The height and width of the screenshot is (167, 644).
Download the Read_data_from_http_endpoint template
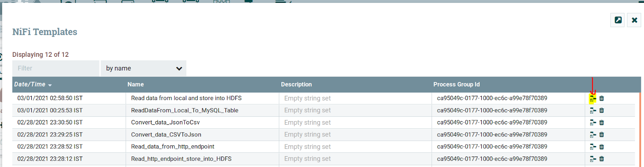click(x=593, y=146)
